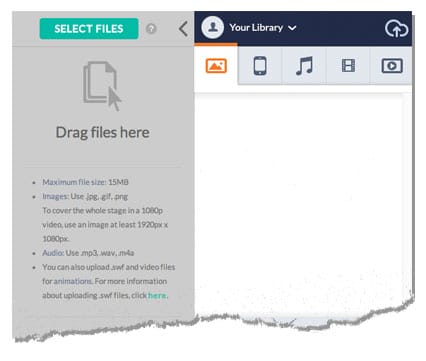The width and height of the screenshot is (426, 361).
Task: Switch to the video player tab
Action: (392, 66)
